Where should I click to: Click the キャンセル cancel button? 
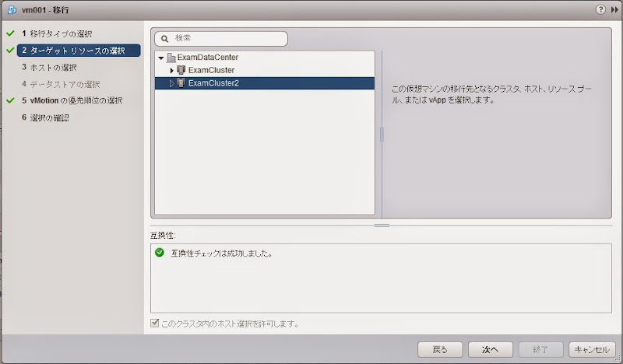click(x=592, y=350)
